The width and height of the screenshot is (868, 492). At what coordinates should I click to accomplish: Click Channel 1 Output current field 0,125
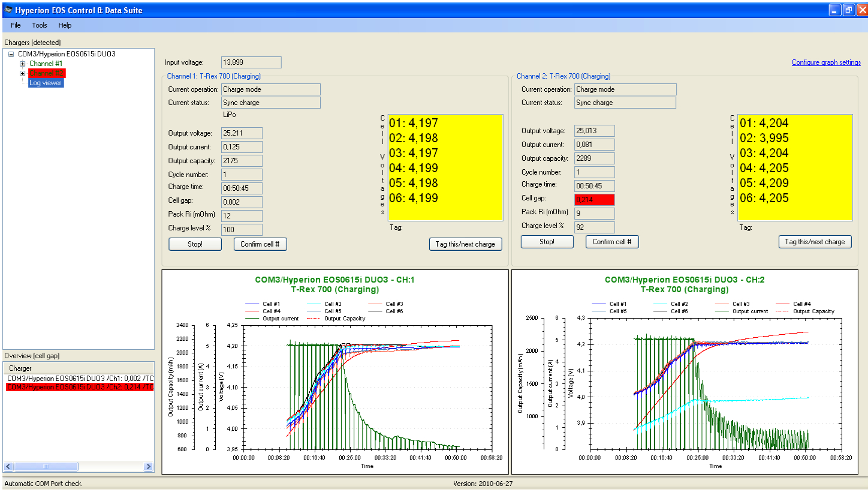[x=242, y=147]
